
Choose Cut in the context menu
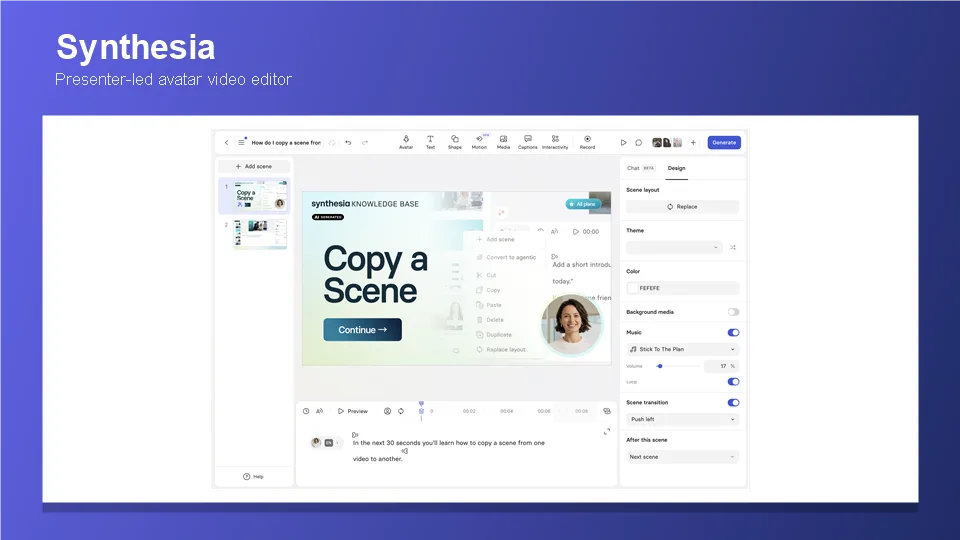click(487, 276)
